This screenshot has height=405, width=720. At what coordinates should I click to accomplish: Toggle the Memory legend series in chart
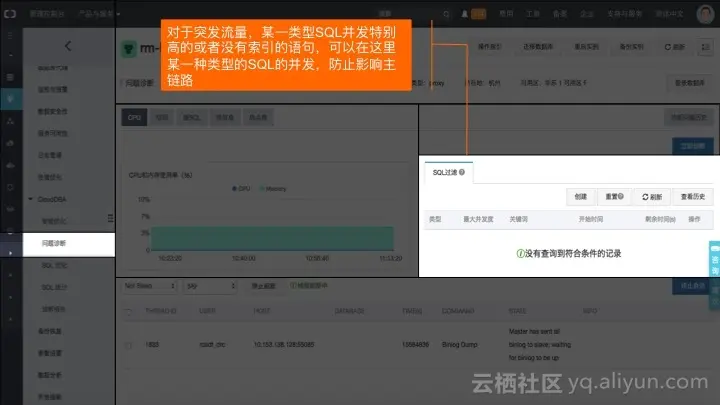point(273,189)
